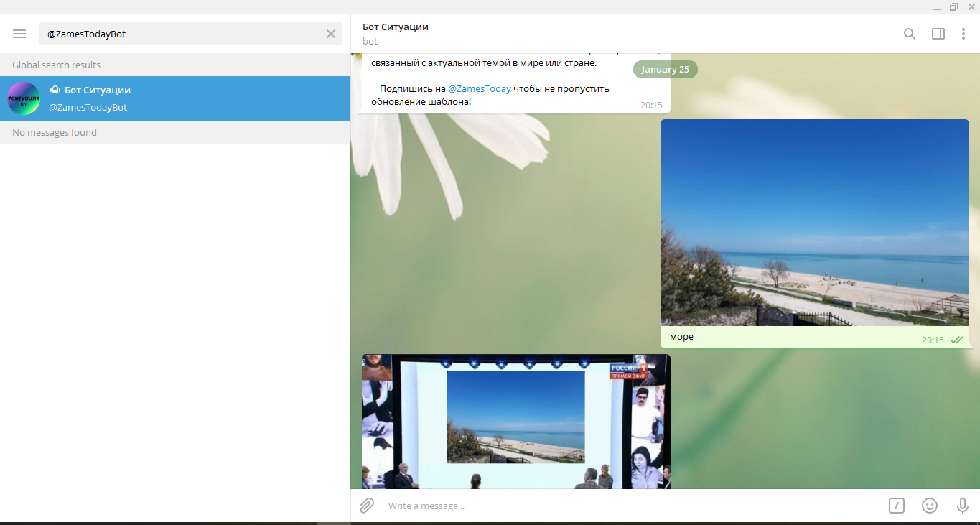Image resolution: width=980 pixels, height=525 pixels.
Task: Click the Бот Ситуации round avatar
Action: pyautogui.click(x=24, y=98)
